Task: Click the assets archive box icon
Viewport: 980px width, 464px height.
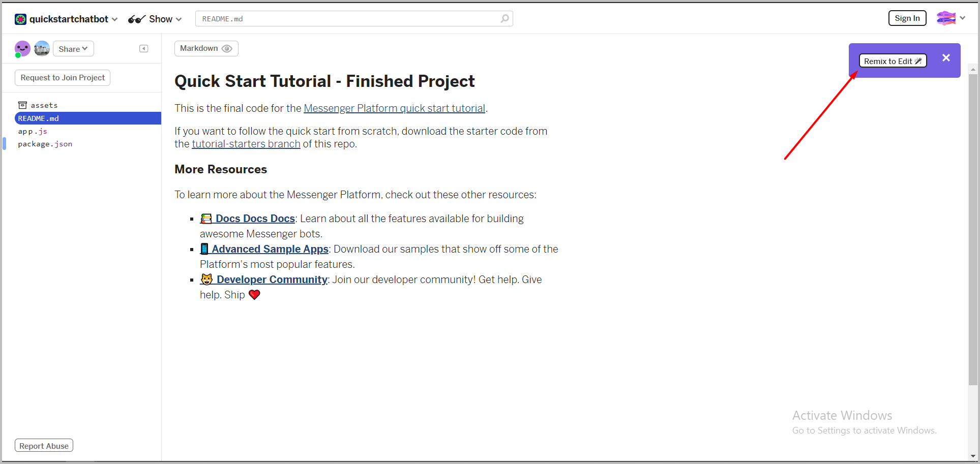Action: pos(22,105)
